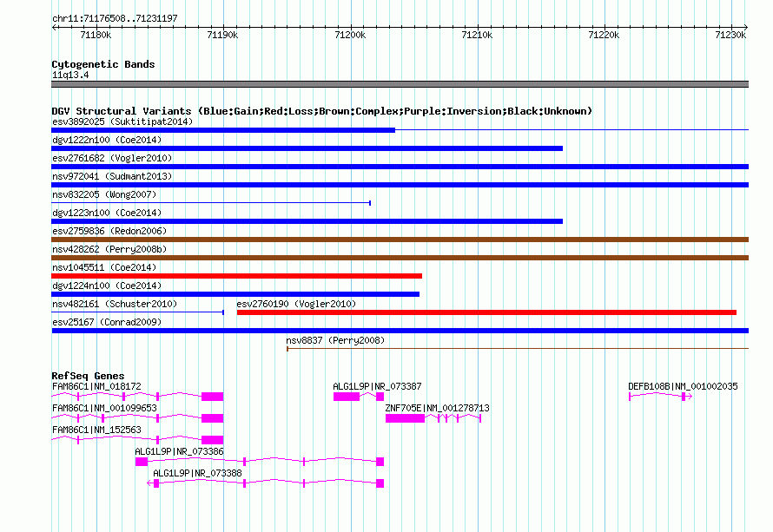Select the brown esv2759836 (Redon2006) complex bar
Viewport: 773px width, 532px height.
click(x=400, y=240)
